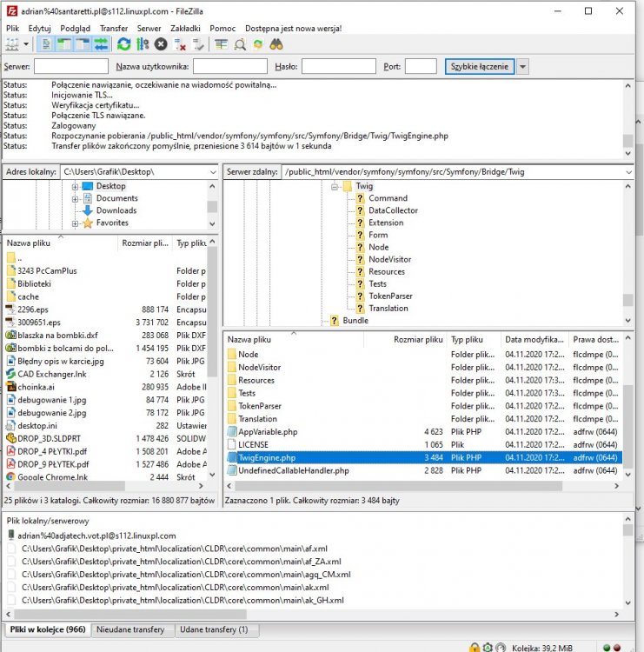Expand the Documents node in local tree
644x652 pixels.
(75, 199)
